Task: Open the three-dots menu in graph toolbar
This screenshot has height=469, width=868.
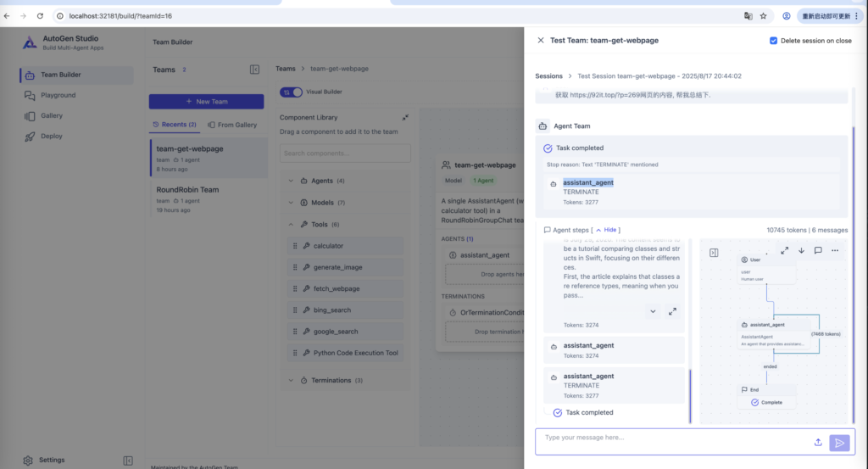Action: (x=835, y=251)
